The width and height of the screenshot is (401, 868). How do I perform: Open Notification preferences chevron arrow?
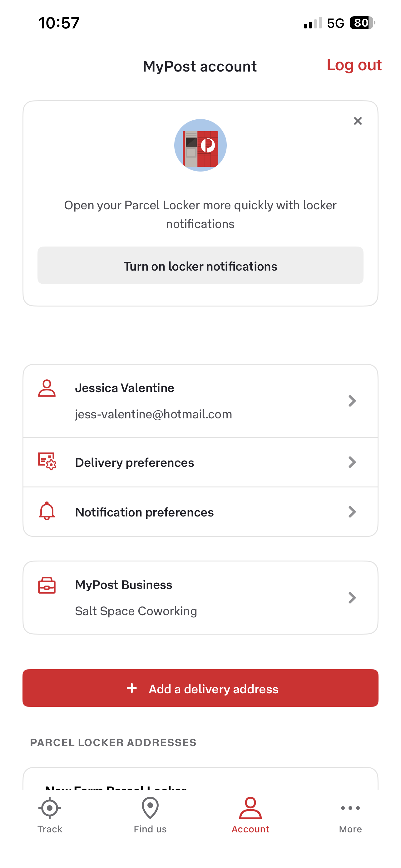pyautogui.click(x=352, y=512)
